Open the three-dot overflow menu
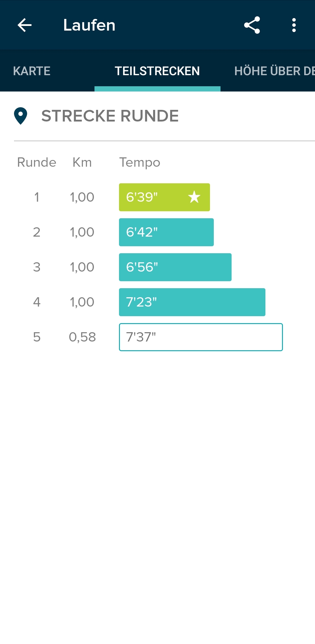315x644 pixels. click(294, 25)
